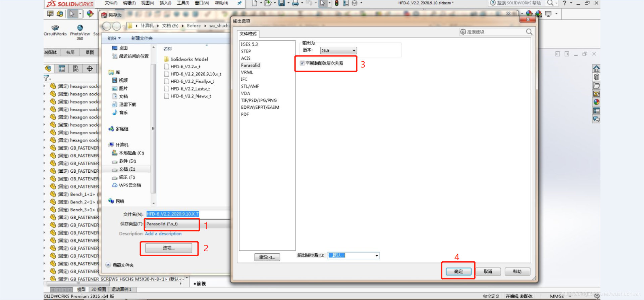
Task: Select STL/AMF in file format list
Action: coord(250,86)
